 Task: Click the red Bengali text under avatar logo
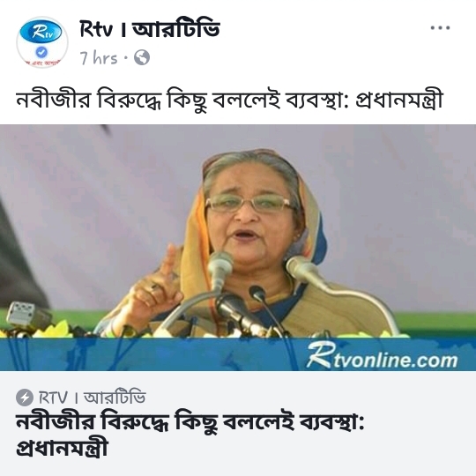42,63
